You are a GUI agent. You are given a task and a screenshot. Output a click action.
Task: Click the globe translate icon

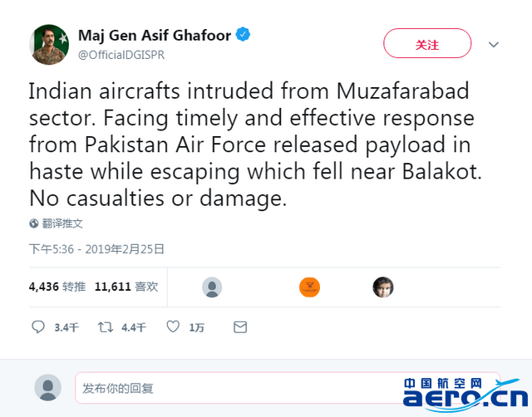coord(34,223)
